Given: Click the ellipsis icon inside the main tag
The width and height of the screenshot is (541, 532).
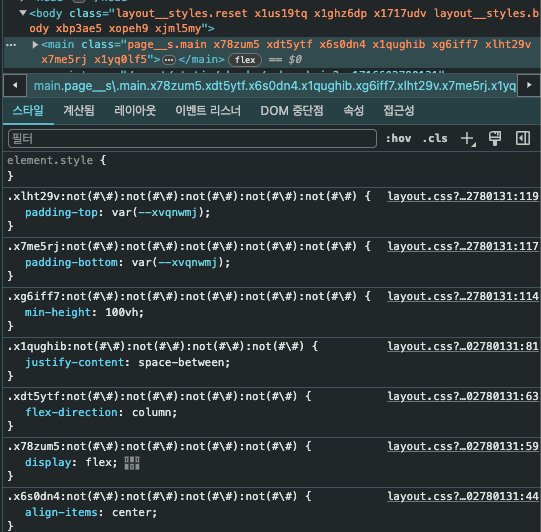Looking at the screenshot, I should pos(169,60).
